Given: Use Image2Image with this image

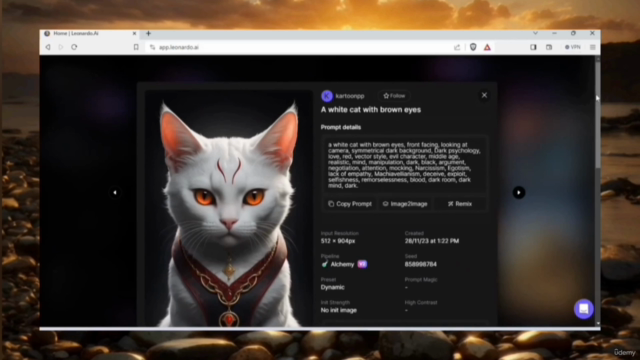Looking at the screenshot, I should tap(405, 204).
